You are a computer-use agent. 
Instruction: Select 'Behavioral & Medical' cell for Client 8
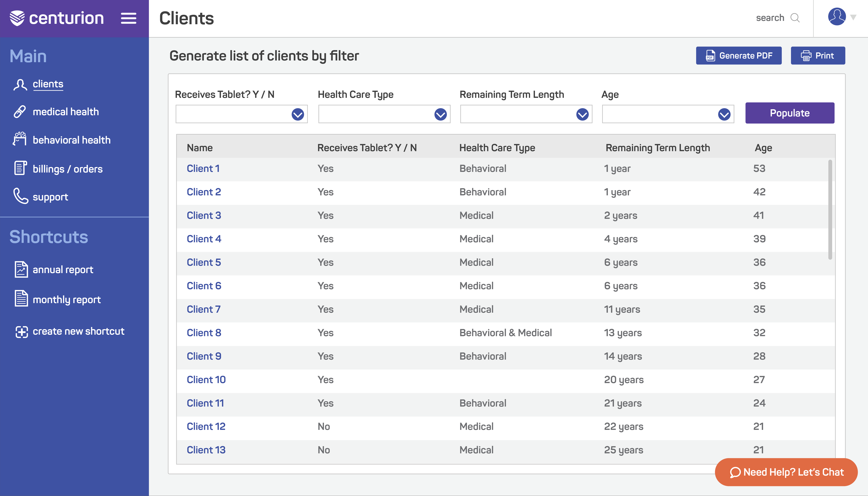click(505, 333)
